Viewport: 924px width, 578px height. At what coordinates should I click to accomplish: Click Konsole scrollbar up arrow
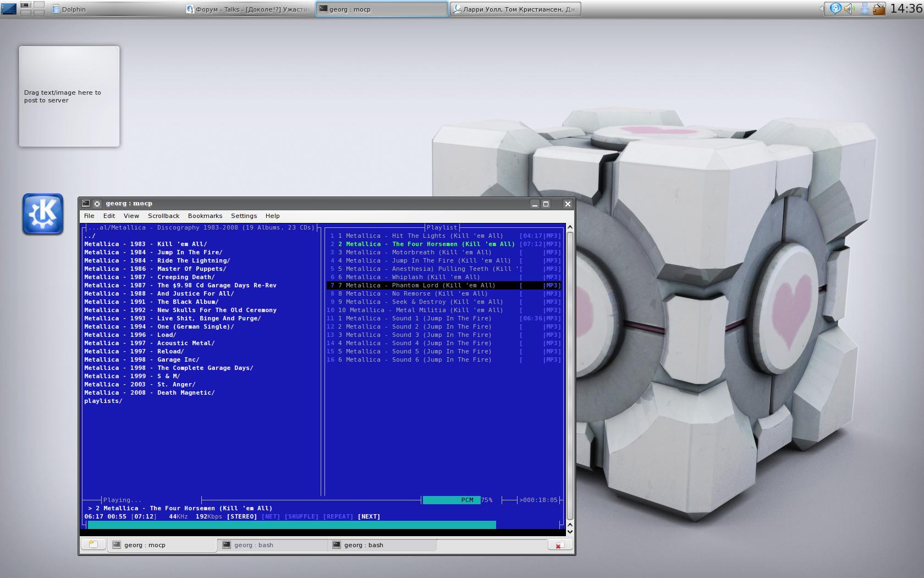[570, 227]
